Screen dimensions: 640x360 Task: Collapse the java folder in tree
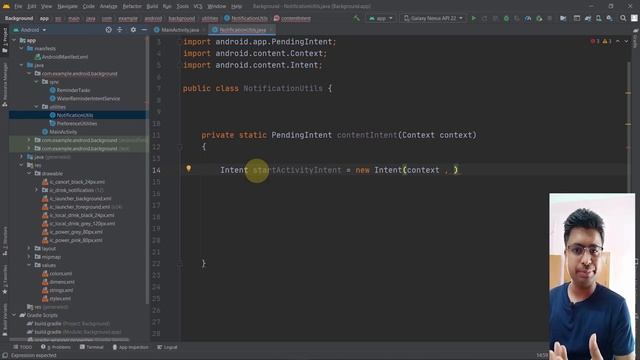tap(22, 65)
